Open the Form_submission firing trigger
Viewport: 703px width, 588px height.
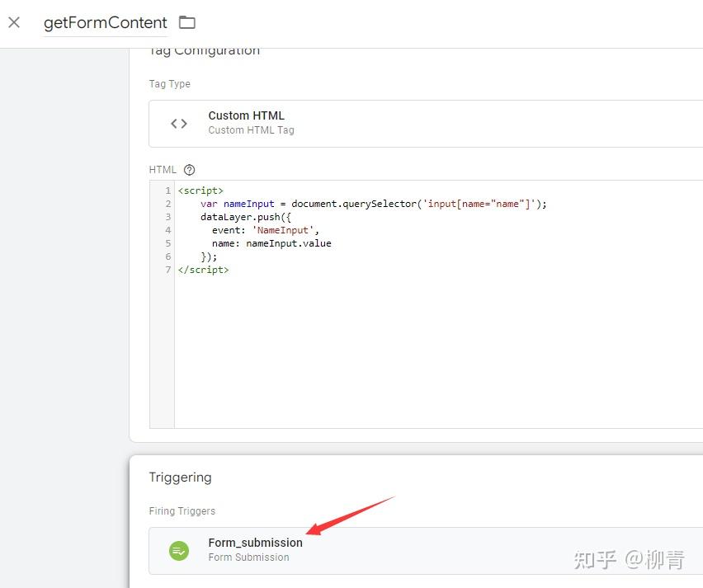(256, 543)
